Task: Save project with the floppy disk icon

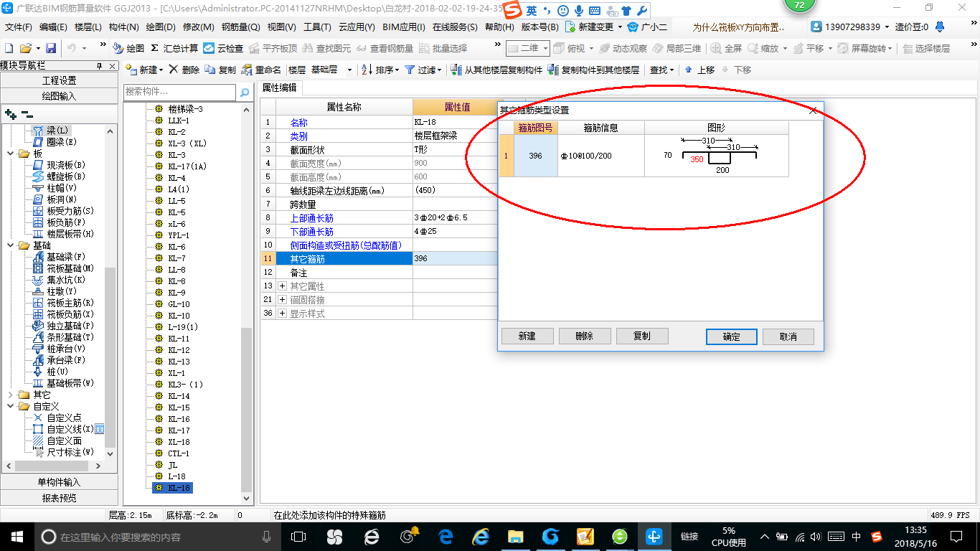Action: click(x=51, y=48)
